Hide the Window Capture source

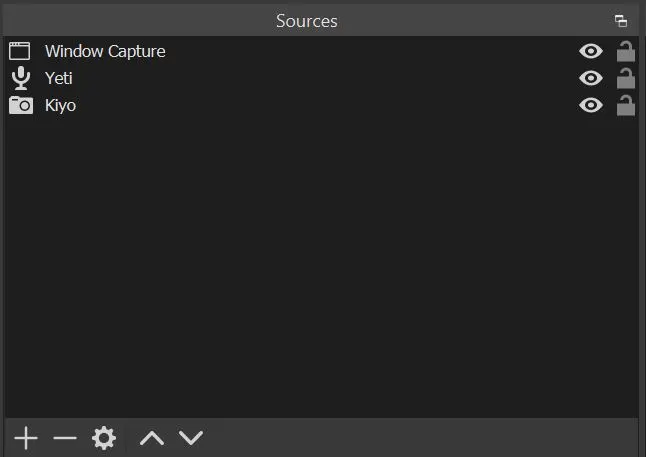tap(591, 51)
